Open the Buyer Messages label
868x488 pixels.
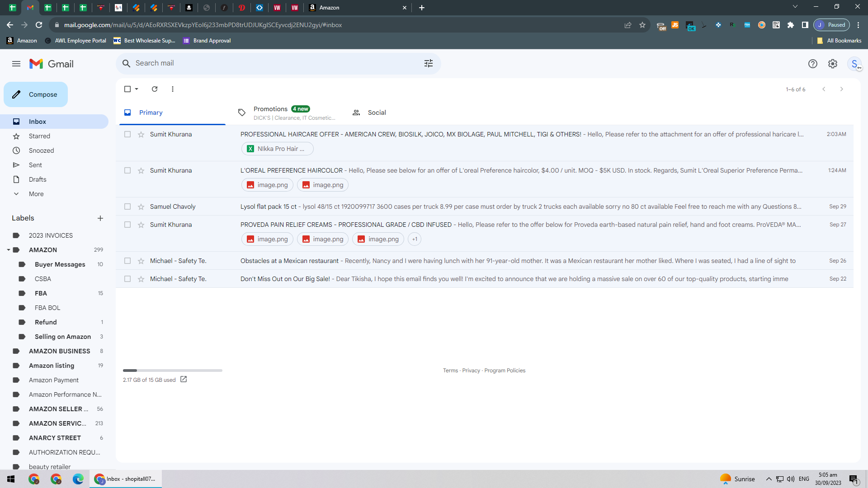(x=60, y=264)
